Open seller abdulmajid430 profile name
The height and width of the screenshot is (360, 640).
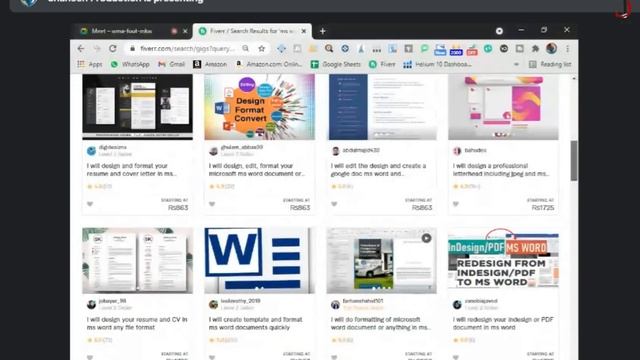point(361,150)
